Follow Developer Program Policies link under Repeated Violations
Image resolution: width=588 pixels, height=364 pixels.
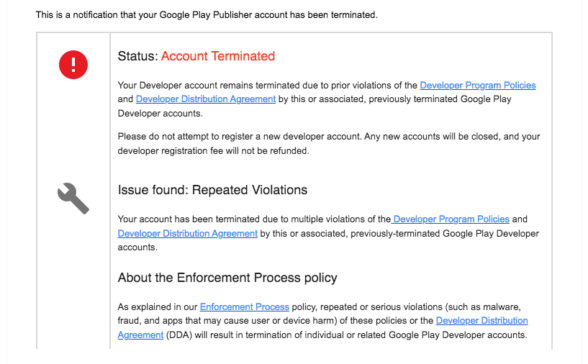(x=451, y=219)
